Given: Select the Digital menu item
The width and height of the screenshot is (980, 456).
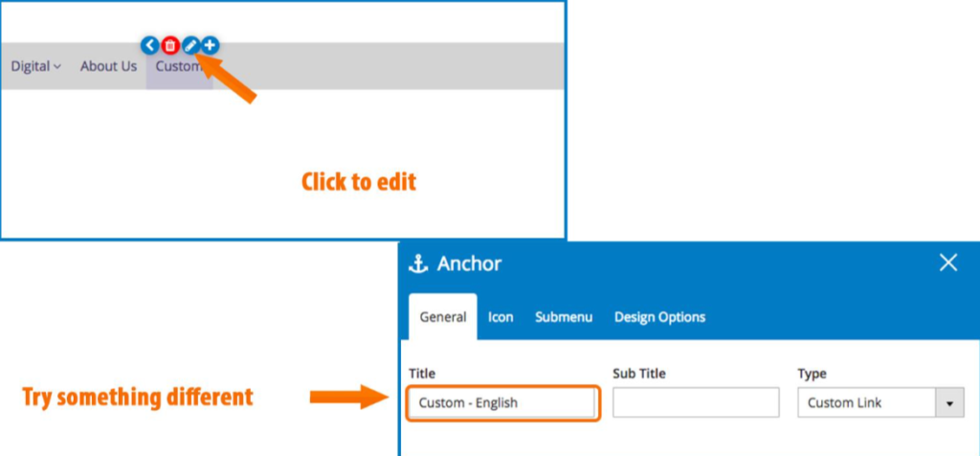Looking at the screenshot, I should click(35, 66).
